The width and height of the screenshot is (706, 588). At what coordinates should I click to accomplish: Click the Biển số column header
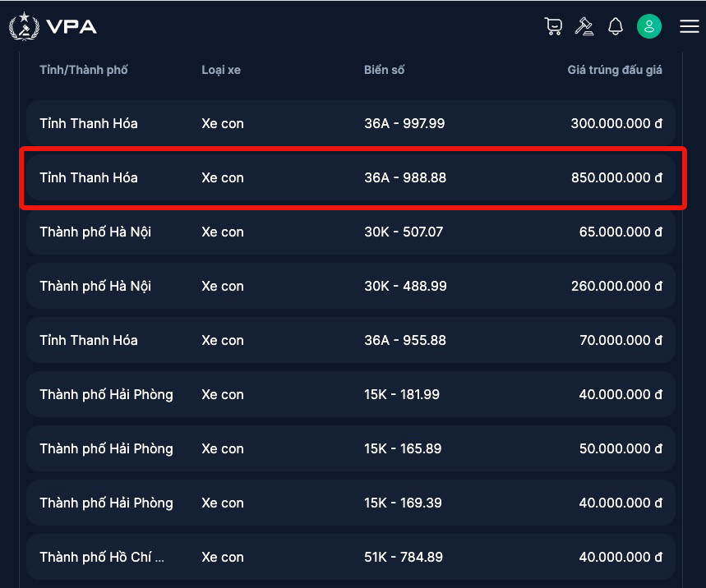(385, 70)
